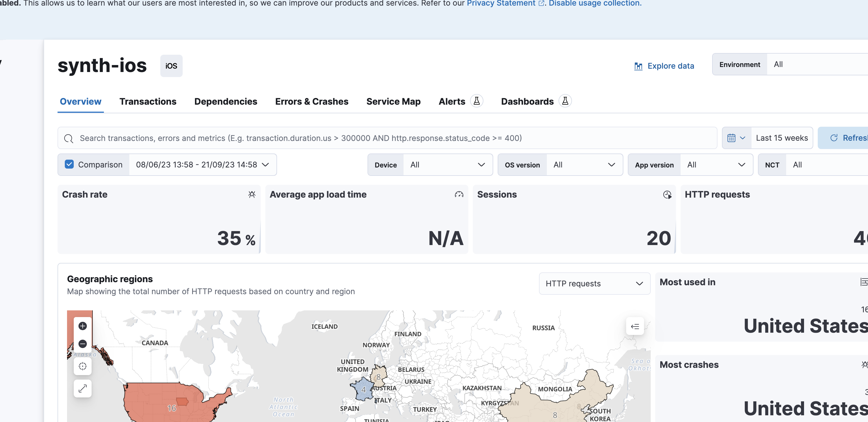This screenshot has height=422, width=868.
Task: Zoom out on the map
Action: (x=83, y=344)
